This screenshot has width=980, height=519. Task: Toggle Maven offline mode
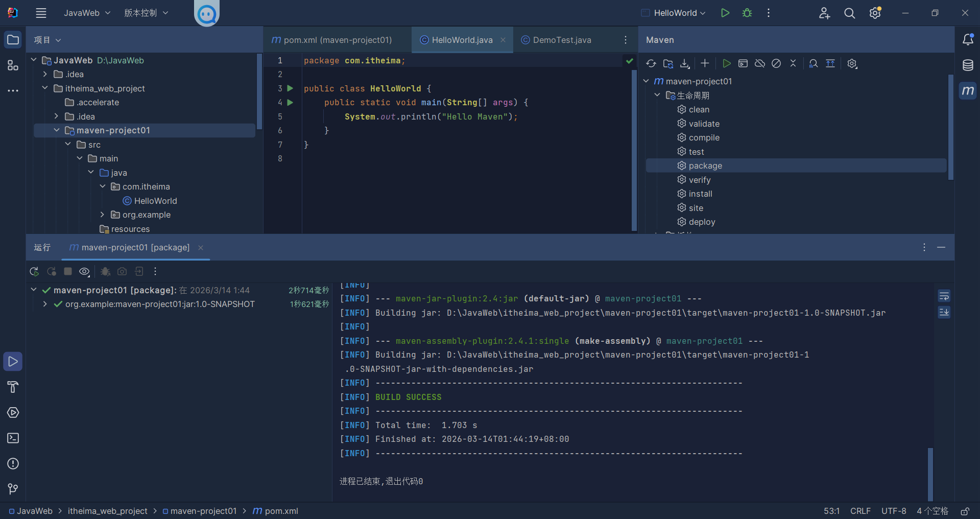pyautogui.click(x=760, y=63)
